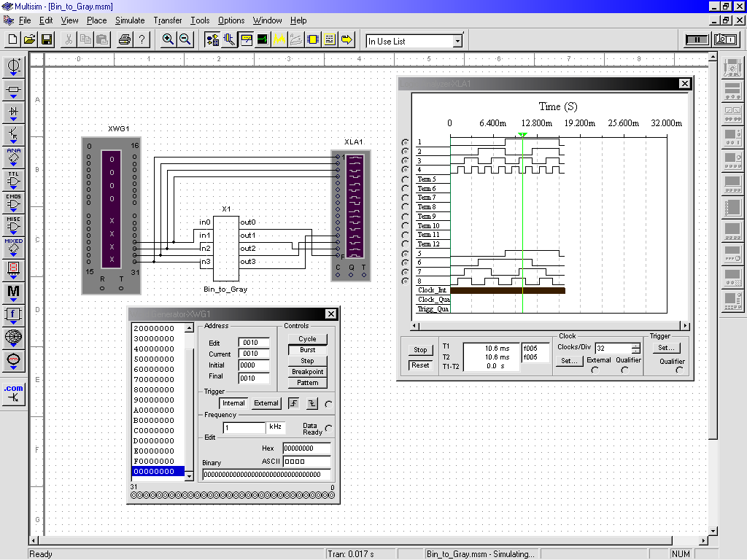The height and width of the screenshot is (560, 747).
Task: Open the TTL component bin
Action: [x=13, y=181]
